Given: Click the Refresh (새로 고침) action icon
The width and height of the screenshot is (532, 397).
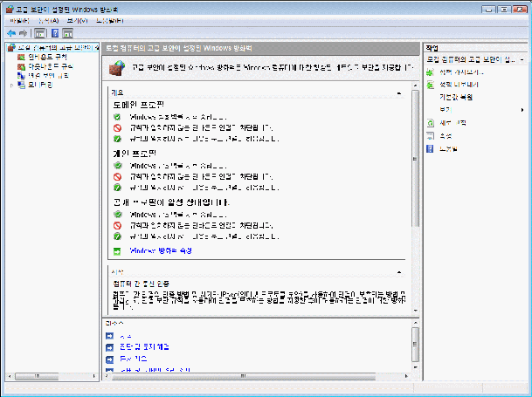Looking at the screenshot, I should [x=430, y=123].
